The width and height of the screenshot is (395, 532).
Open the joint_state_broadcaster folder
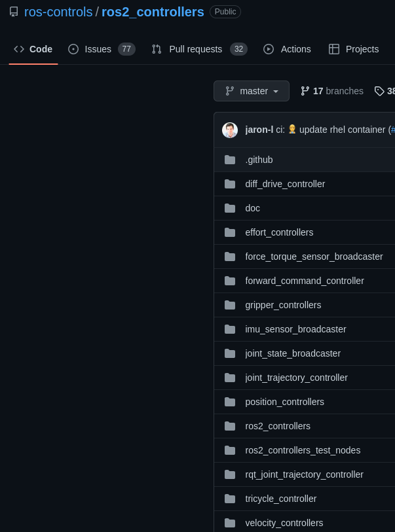[293, 353]
